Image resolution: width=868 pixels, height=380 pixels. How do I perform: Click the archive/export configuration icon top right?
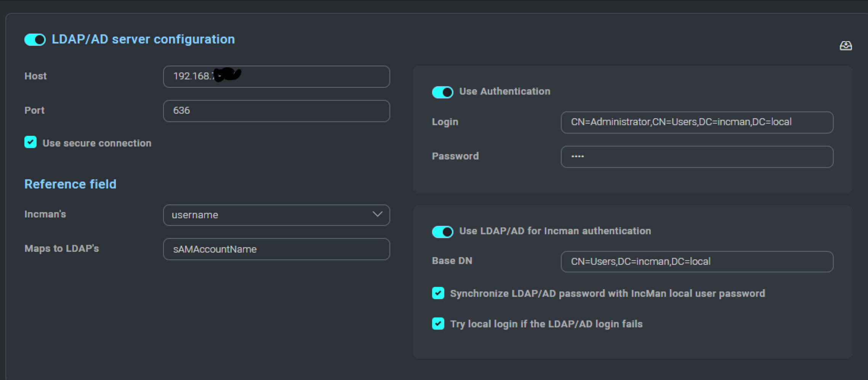tap(846, 45)
